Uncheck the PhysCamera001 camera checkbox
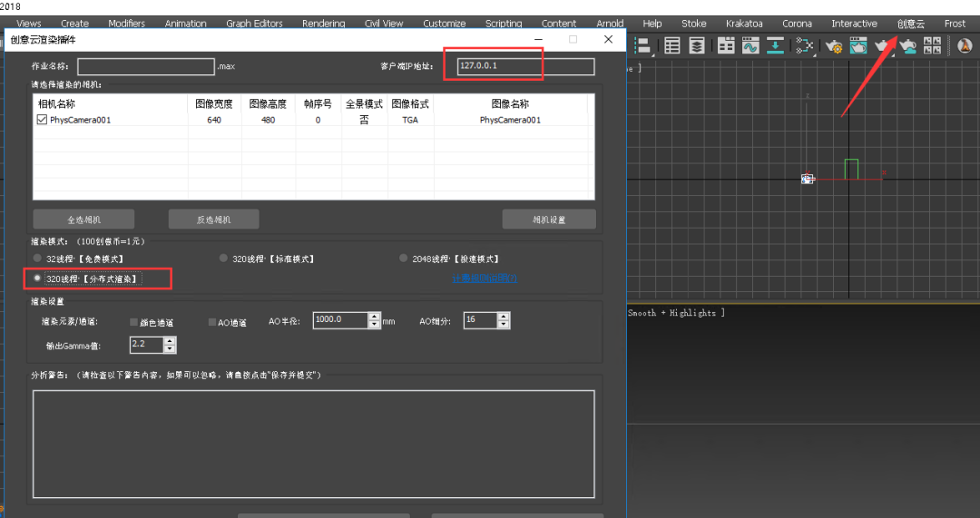This screenshot has width=980, height=518. coord(42,120)
